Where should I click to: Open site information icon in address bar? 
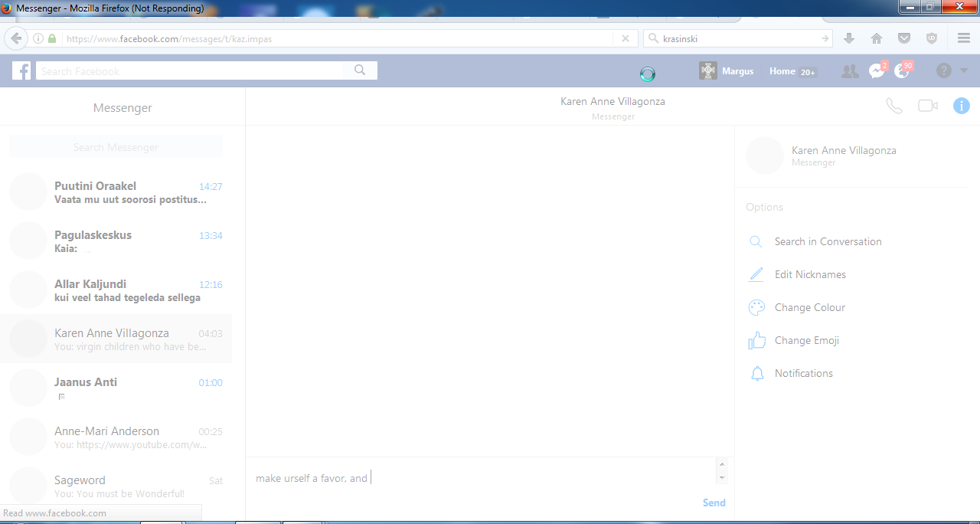[x=38, y=38]
